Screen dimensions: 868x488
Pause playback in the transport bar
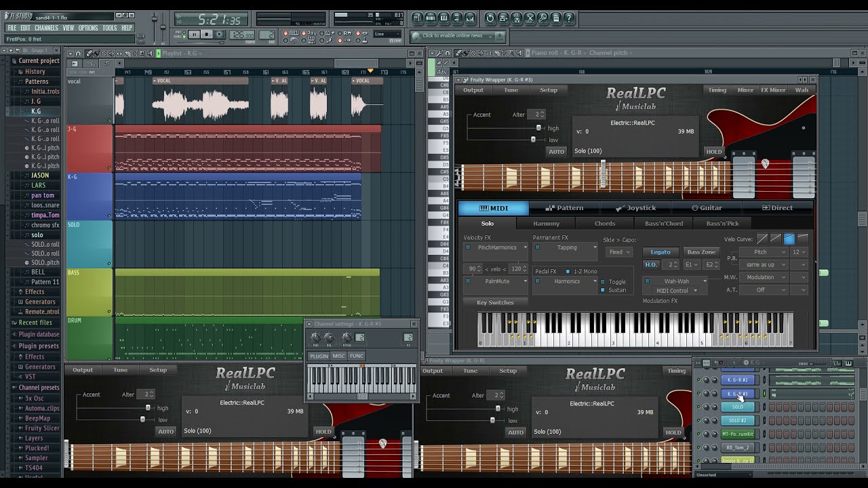click(x=194, y=35)
